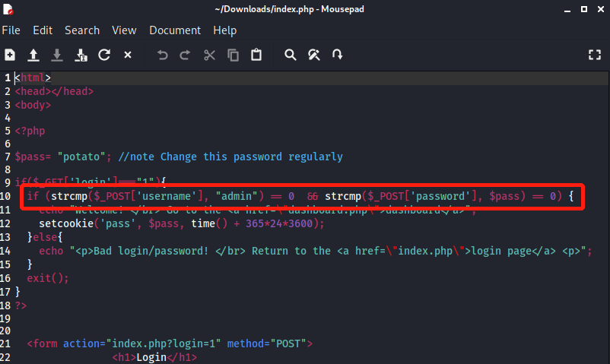Click the Save As toolbar icon
Screen dimensions: 610x364
tap(81, 55)
